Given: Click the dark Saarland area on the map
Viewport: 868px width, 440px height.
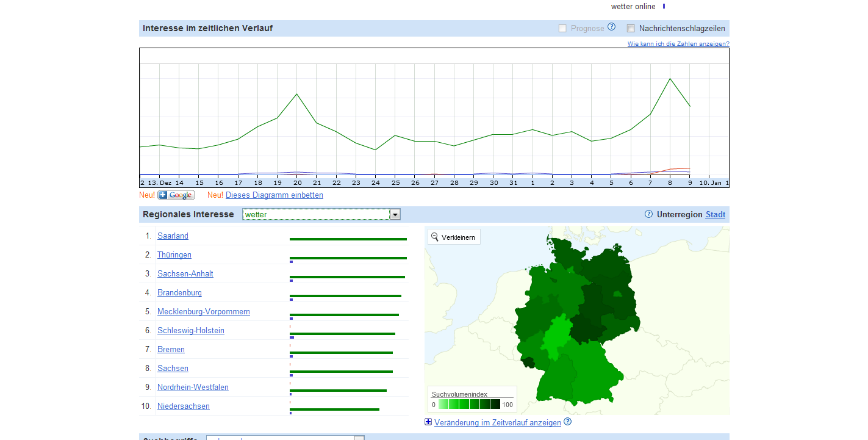Looking at the screenshot, I should coord(528,362).
